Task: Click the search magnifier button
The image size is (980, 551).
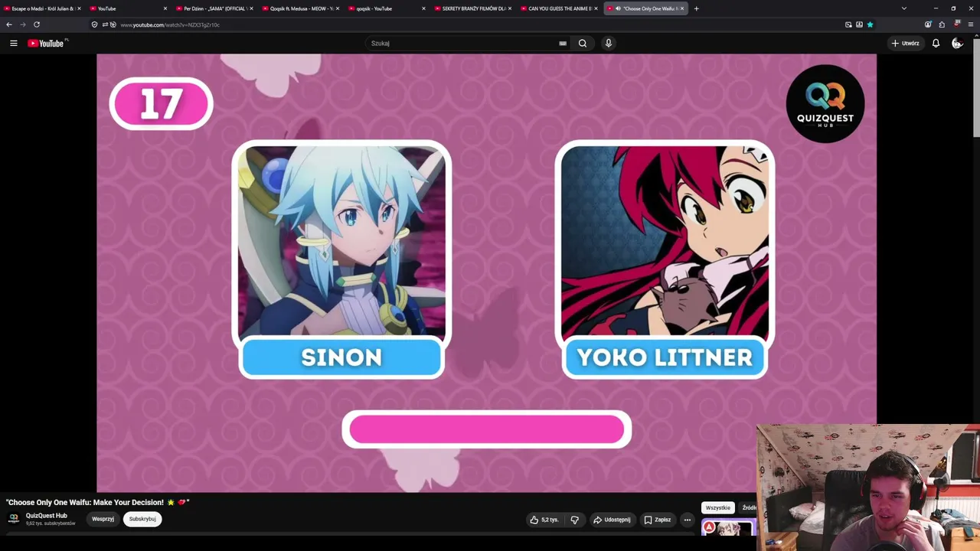Action: click(583, 44)
